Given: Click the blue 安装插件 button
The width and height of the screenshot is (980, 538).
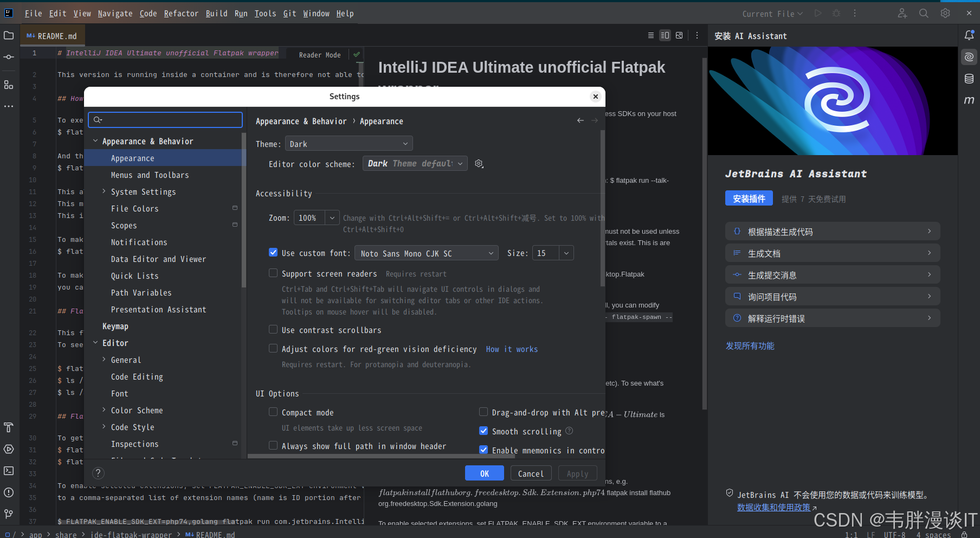Looking at the screenshot, I should 749,198.
